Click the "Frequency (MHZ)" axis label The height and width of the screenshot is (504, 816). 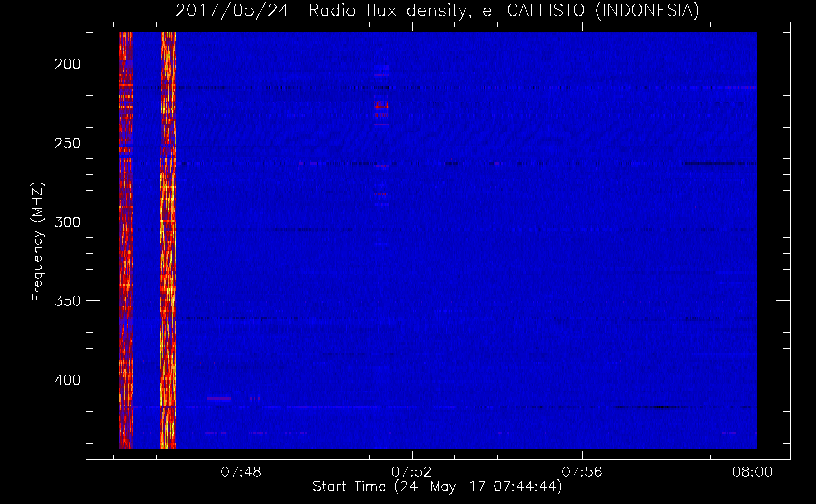click(38, 242)
